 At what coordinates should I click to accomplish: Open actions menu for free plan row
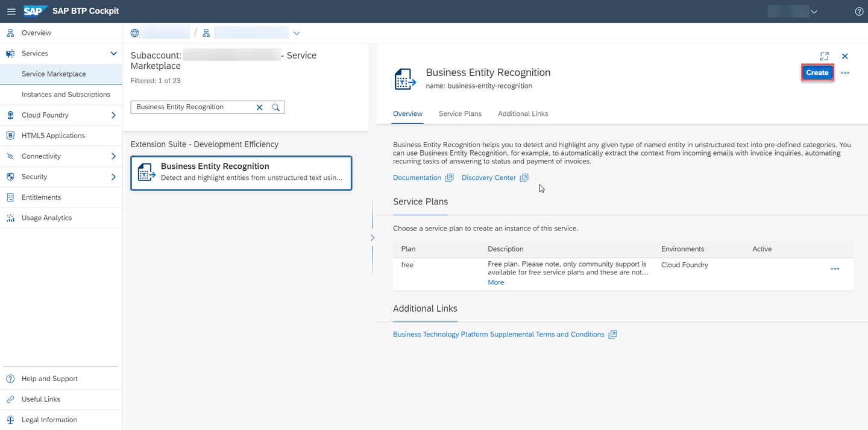pyautogui.click(x=835, y=269)
